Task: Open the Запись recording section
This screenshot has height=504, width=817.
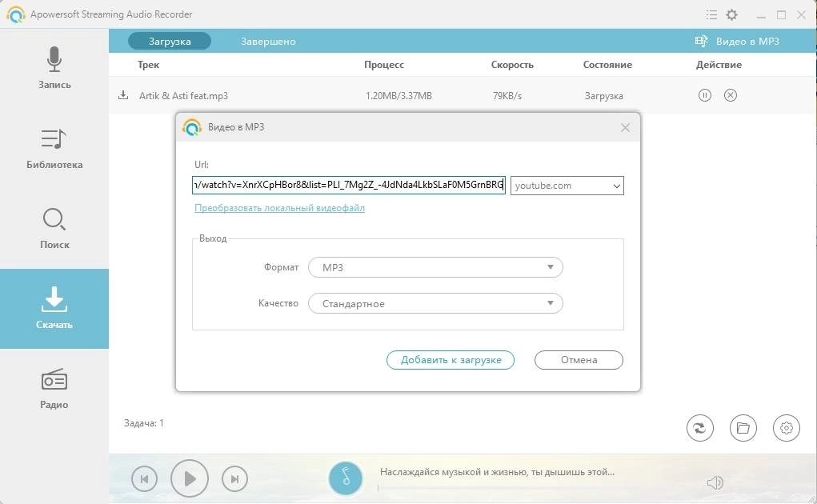Action: (x=54, y=68)
